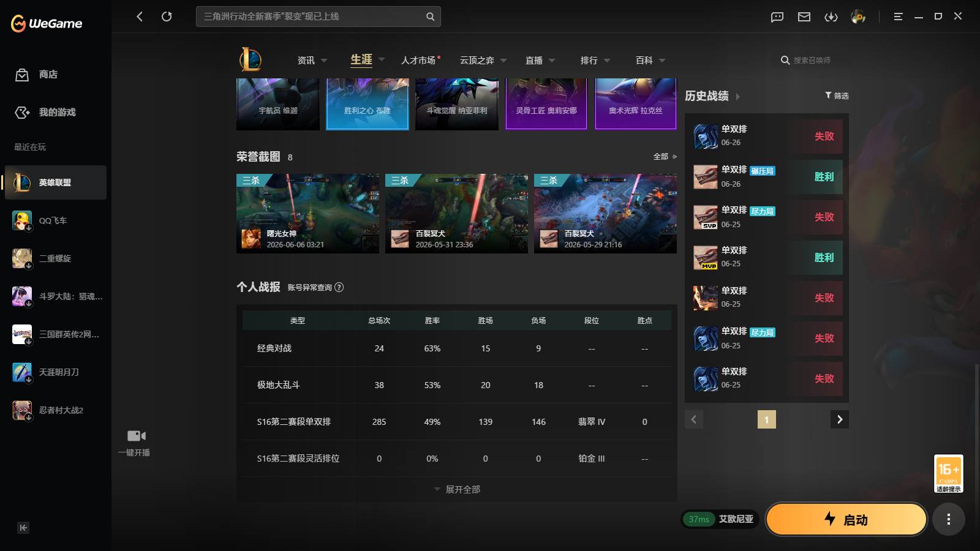This screenshot has width=980, height=551.
Task: Click the 经典对战 stats row
Action: tap(457, 348)
